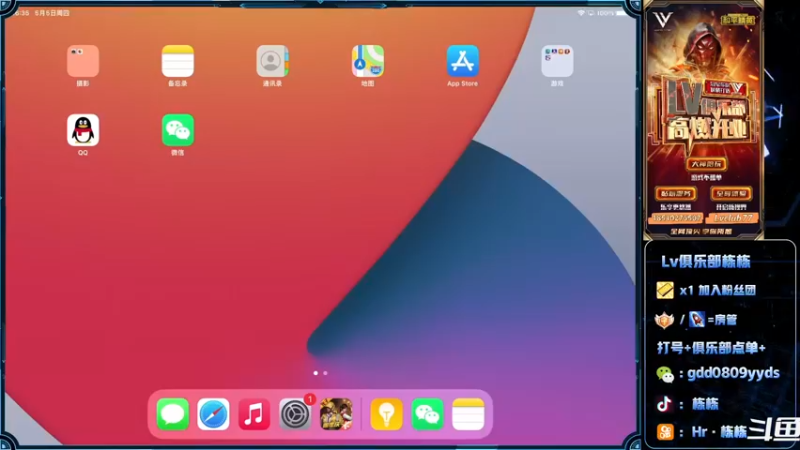
Task: Launch Safari from the dock
Action: (x=213, y=414)
